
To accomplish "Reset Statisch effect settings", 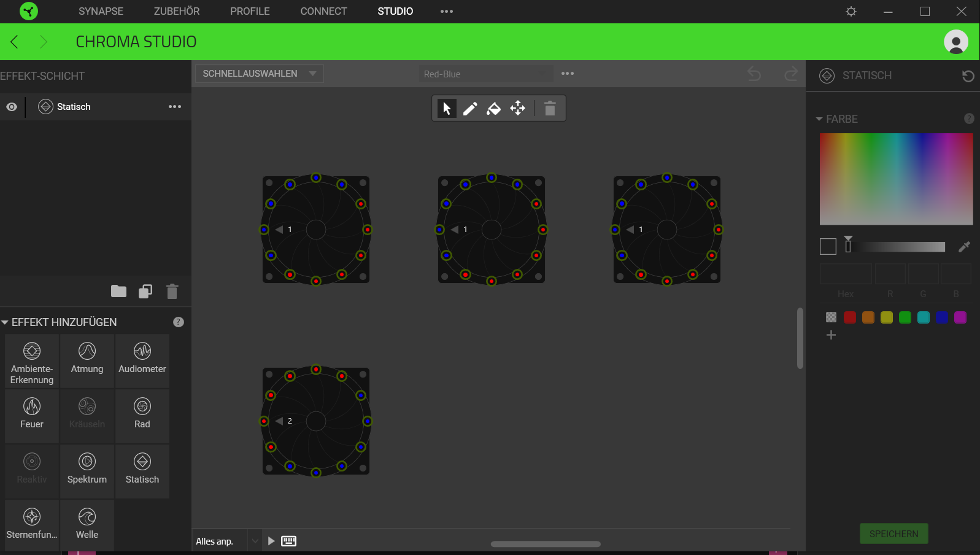I will (968, 76).
